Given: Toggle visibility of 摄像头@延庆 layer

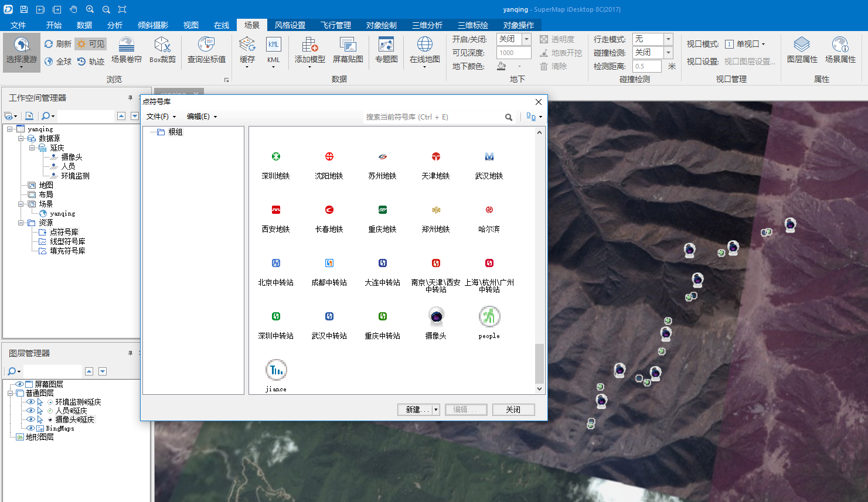Looking at the screenshot, I should pyautogui.click(x=30, y=419).
